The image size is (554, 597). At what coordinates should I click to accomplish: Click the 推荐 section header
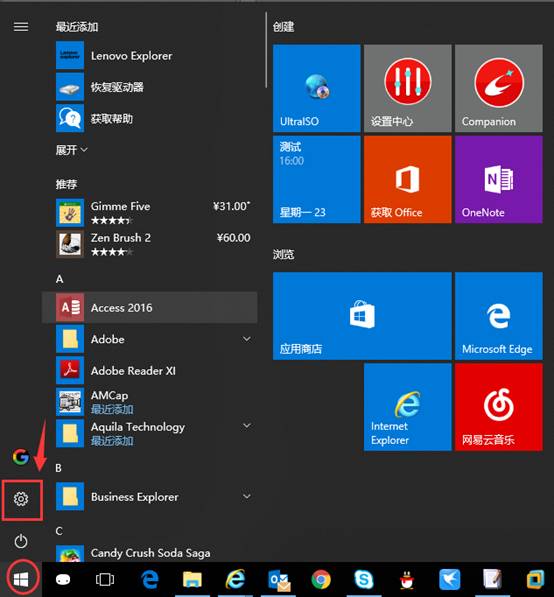[66, 184]
